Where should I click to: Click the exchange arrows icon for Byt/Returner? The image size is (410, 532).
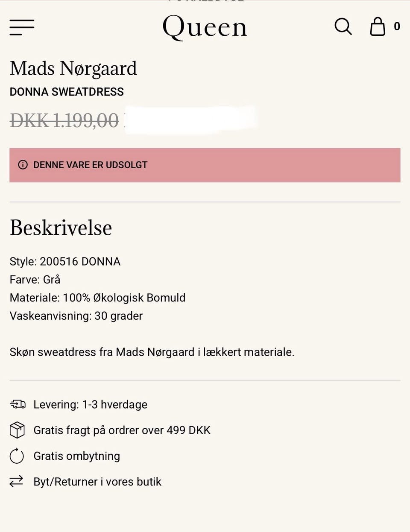(x=17, y=481)
